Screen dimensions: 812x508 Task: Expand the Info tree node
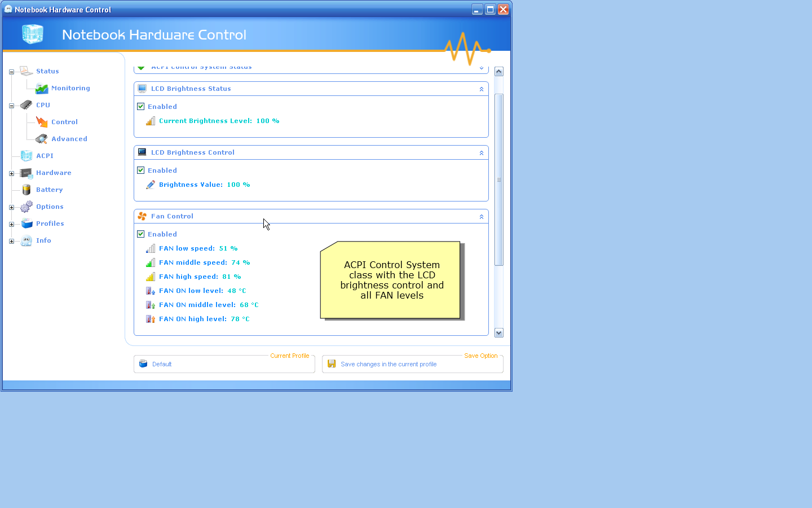[11, 241]
